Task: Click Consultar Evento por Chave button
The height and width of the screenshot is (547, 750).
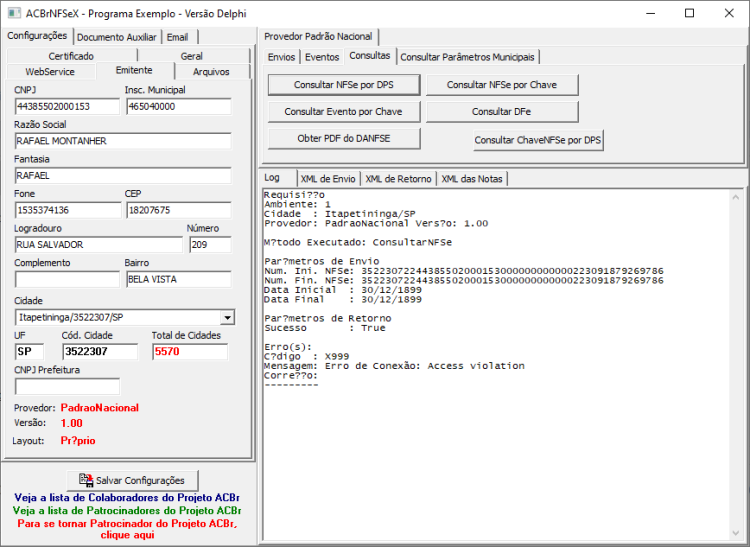Action: pos(344,111)
